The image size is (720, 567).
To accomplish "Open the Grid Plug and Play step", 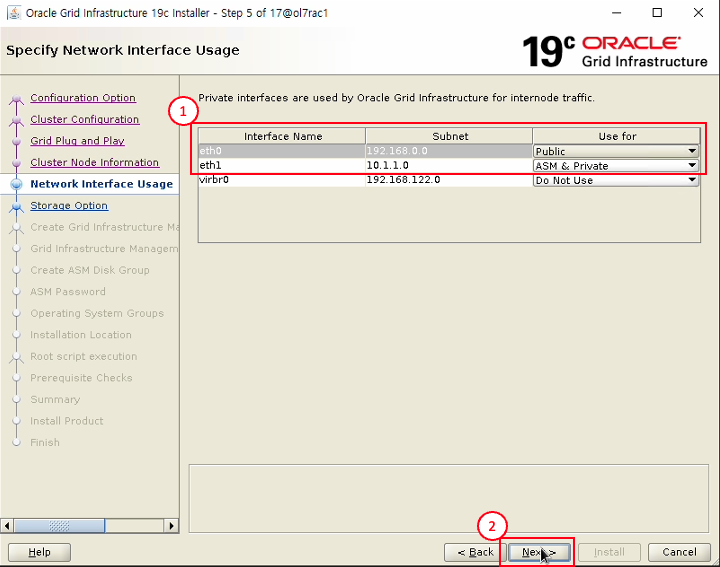I will pyautogui.click(x=78, y=141).
